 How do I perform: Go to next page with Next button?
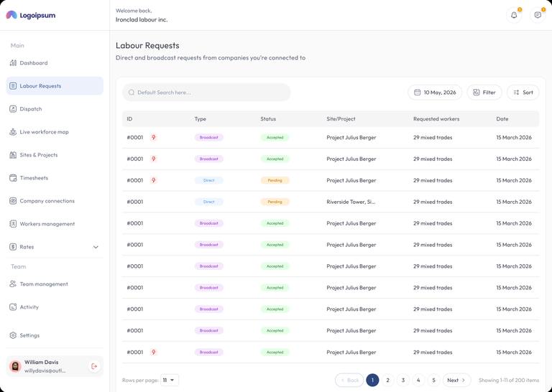click(456, 380)
